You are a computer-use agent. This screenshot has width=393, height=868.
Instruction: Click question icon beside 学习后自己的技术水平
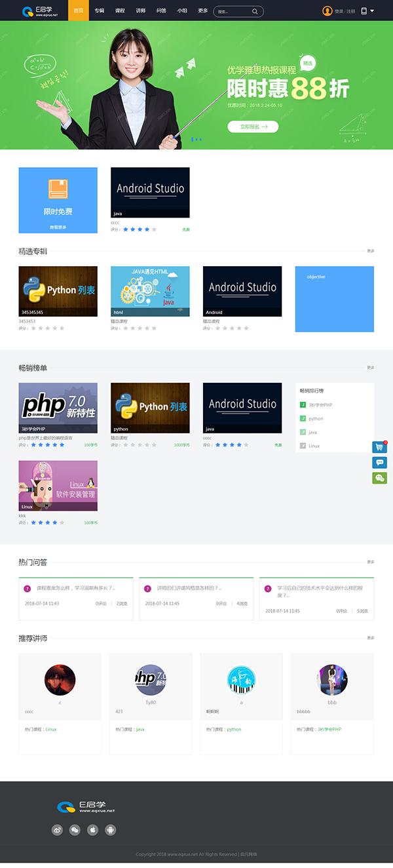(268, 588)
